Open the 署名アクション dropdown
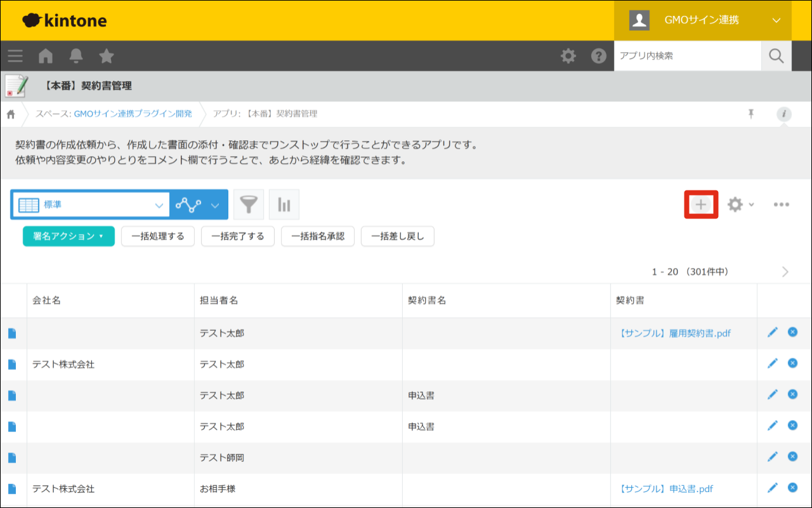The width and height of the screenshot is (812, 508). point(69,236)
